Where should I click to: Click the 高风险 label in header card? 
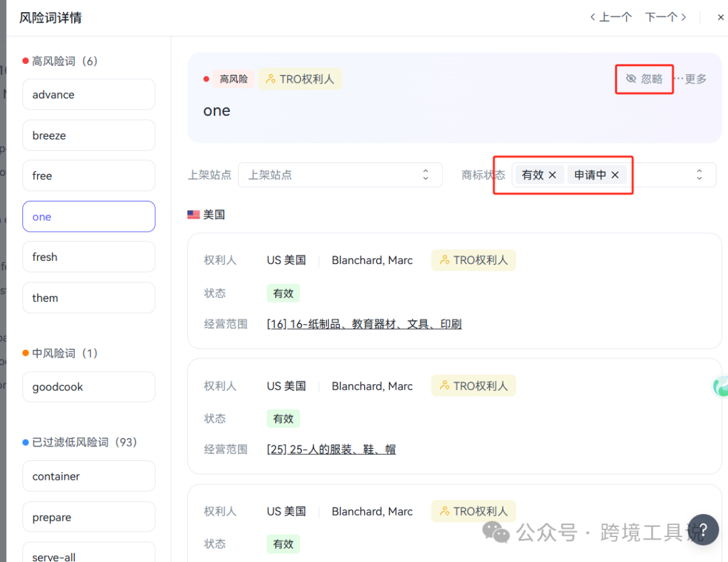click(x=233, y=80)
